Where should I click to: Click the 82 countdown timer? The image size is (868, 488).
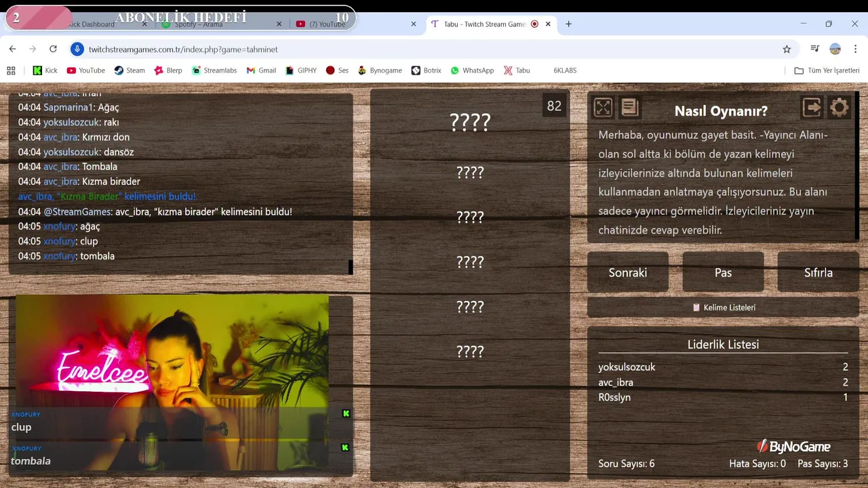coord(554,106)
